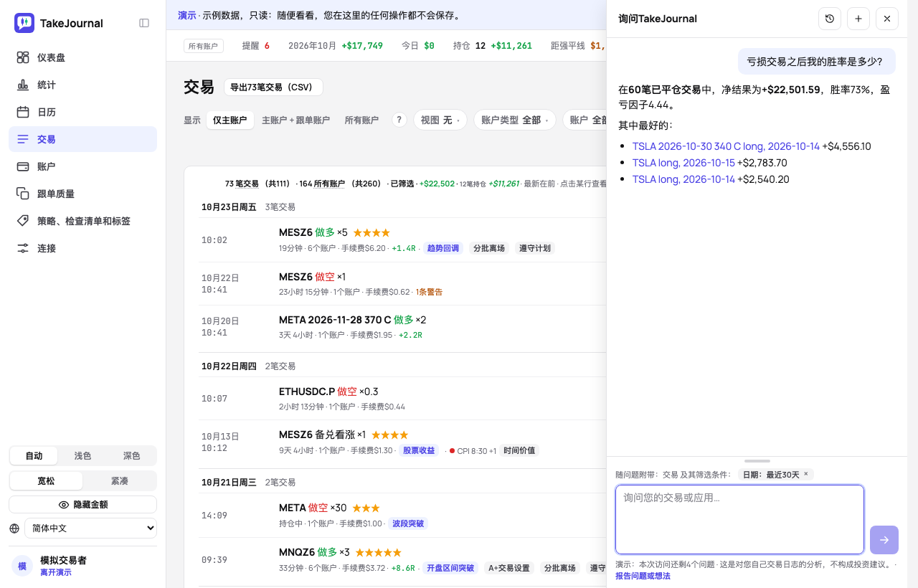Toggle 隐藏金额 visibility

83,505
